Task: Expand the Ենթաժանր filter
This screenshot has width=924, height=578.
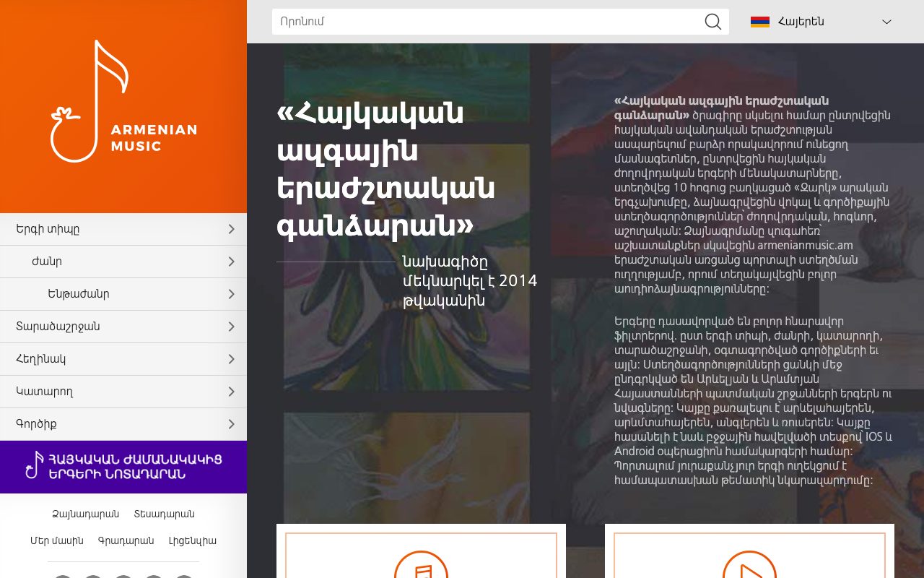Action: (x=123, y=294)
